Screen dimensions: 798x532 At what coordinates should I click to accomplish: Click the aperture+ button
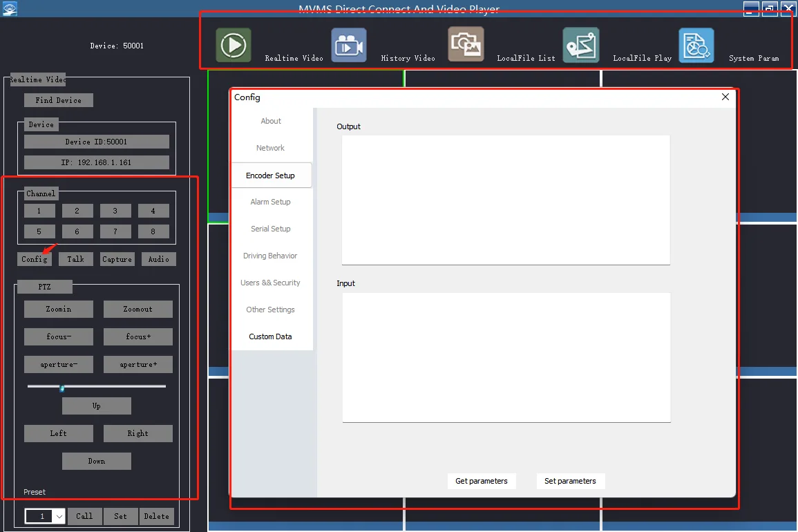(x=138, y=365)
